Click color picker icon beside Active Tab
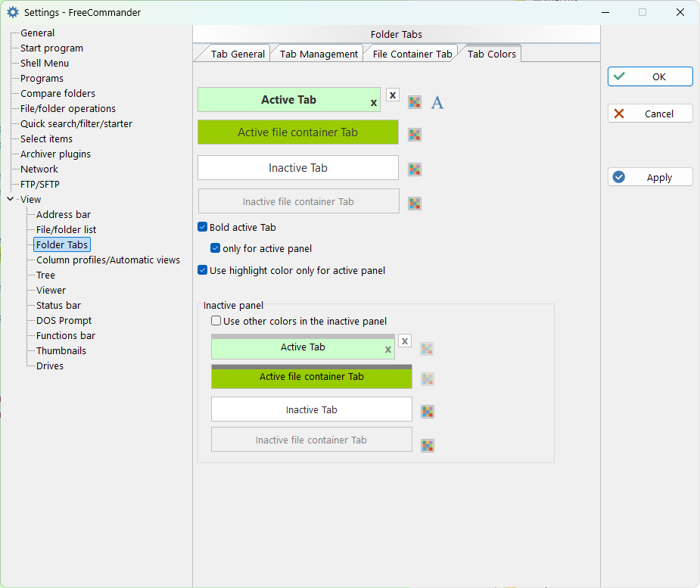700x588 pixels. point(415,102)
